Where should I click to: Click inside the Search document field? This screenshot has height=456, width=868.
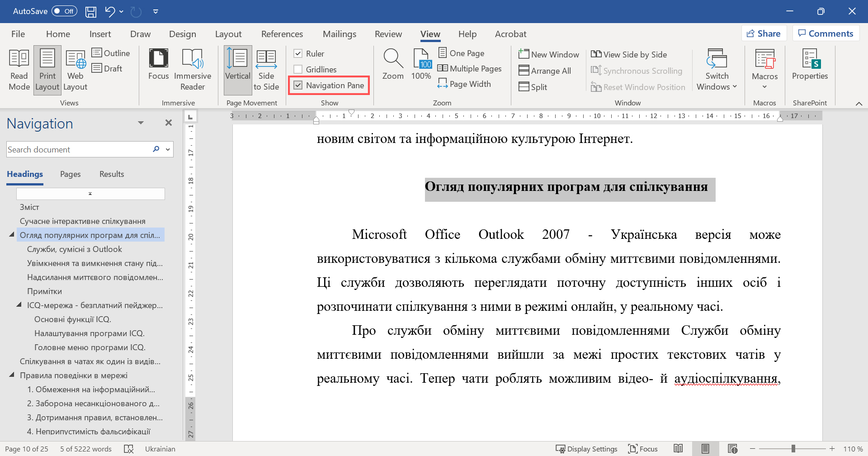77,149
